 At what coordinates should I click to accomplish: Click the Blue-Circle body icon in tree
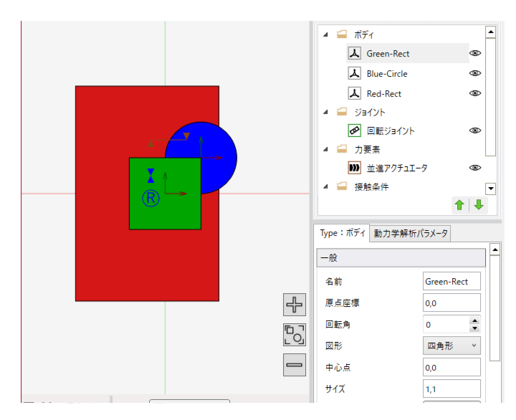click(354, 74)
